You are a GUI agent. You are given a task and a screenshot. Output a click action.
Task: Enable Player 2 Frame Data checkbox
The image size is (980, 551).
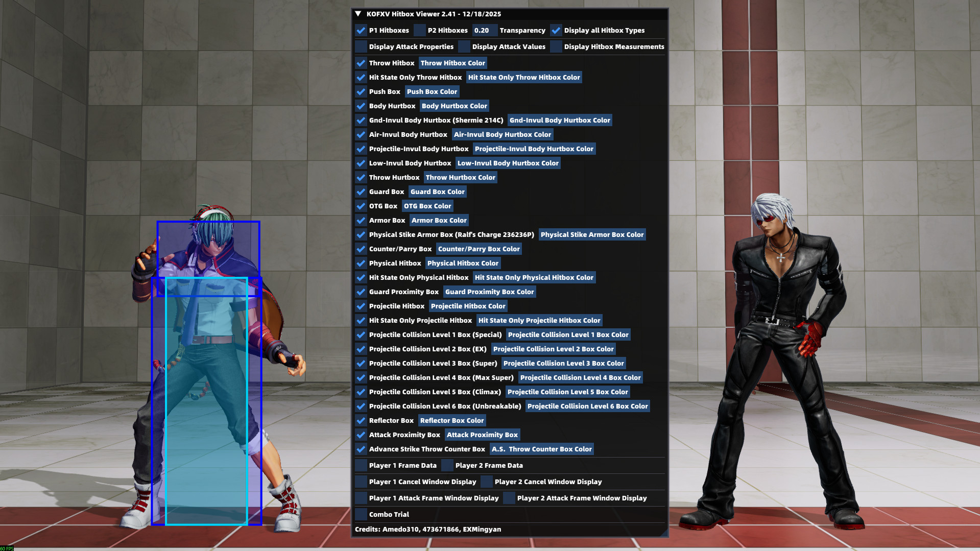[x=447, y=465]
